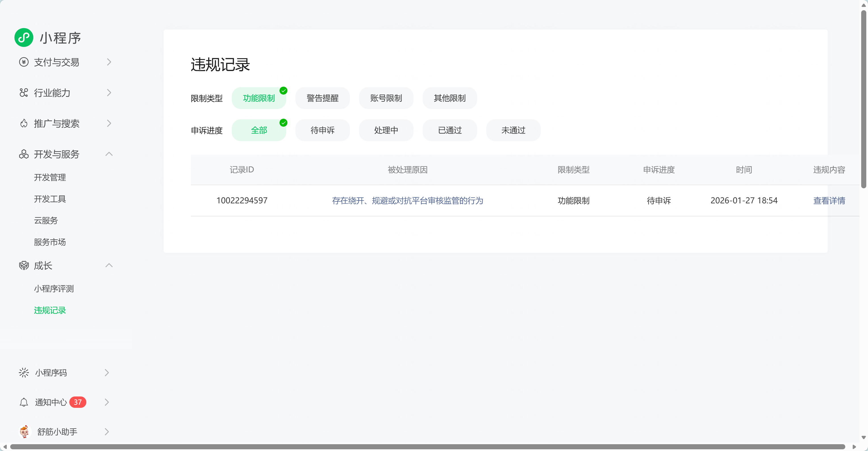Image resolution: width=868 pixels, height=451 pixels.
Task: Collapse the 开发与服务 section chevron
Action: tap(109, 154)
